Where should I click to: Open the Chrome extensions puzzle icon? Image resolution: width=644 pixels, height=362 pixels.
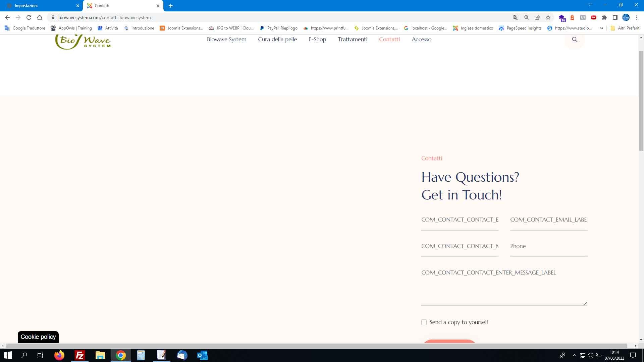tap(604, 17)
